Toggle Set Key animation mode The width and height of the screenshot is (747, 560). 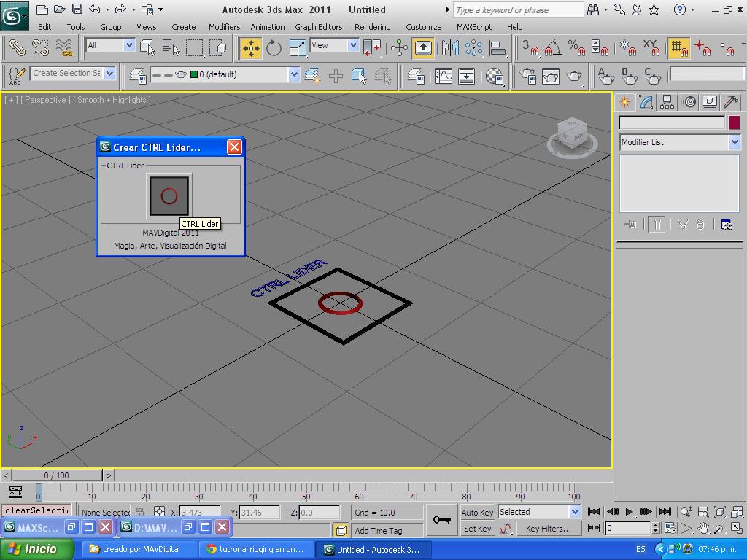coord(477,529)
